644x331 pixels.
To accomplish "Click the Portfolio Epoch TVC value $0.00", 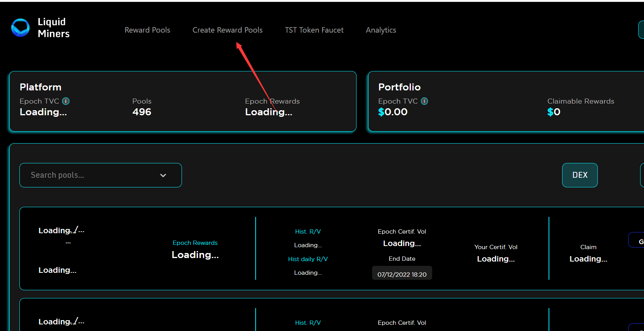I will point(393,112).
